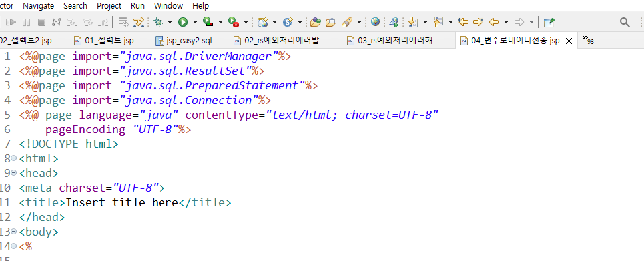Screen dimensions: 644x261
Task: Open the Next Annotation dropdown arrow
Action: [x=425, y=22]
